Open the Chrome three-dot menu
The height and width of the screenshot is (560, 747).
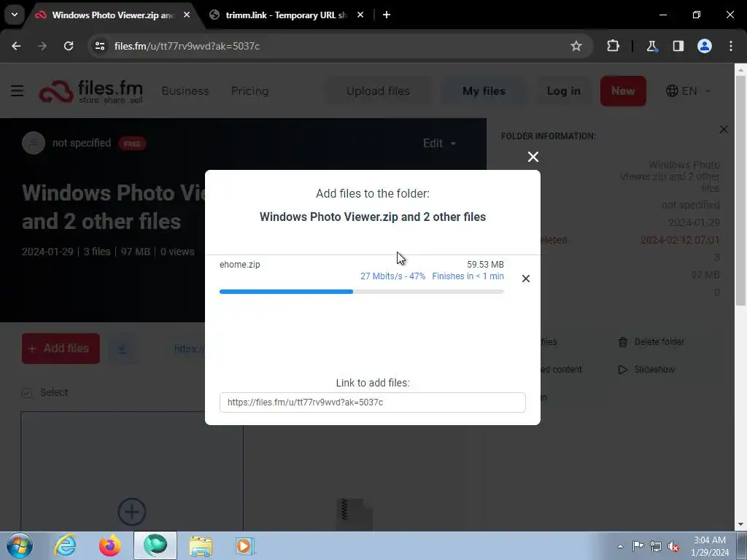pyautogui.click(x=731, y=46)
